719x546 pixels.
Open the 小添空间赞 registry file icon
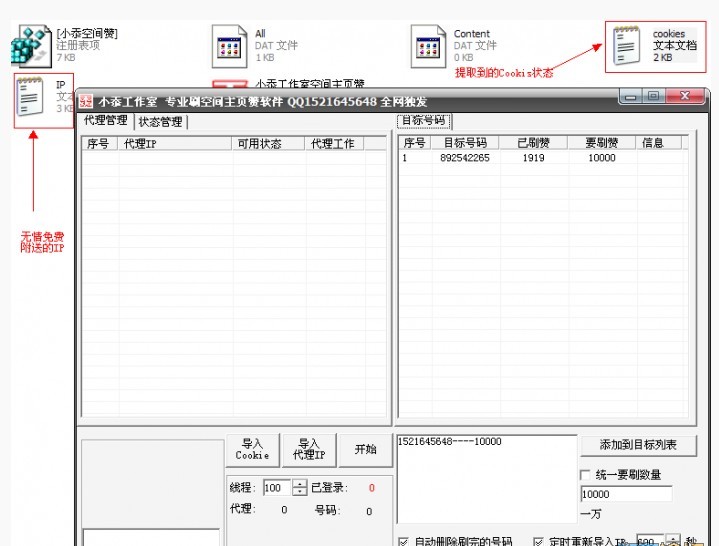30,46
